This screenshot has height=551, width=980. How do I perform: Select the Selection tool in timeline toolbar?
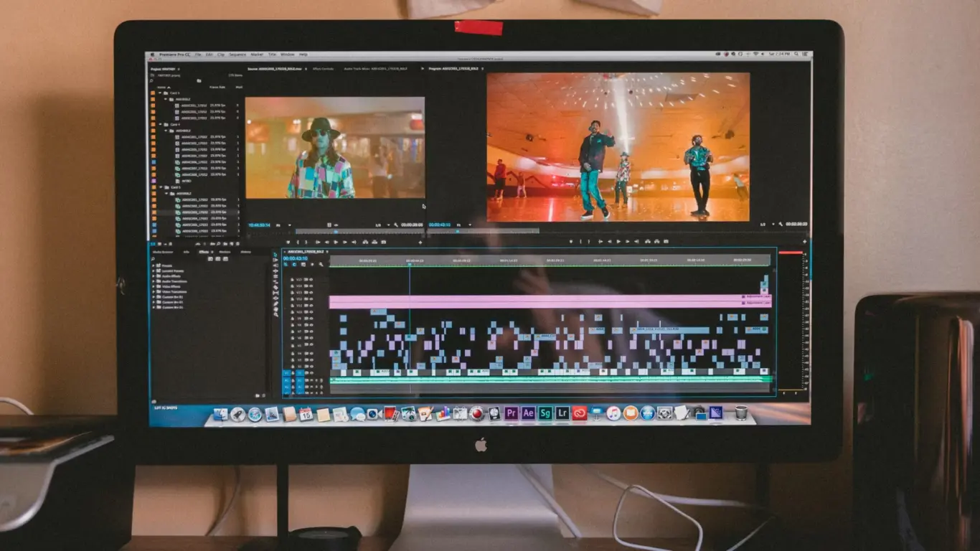coord(275,255)
